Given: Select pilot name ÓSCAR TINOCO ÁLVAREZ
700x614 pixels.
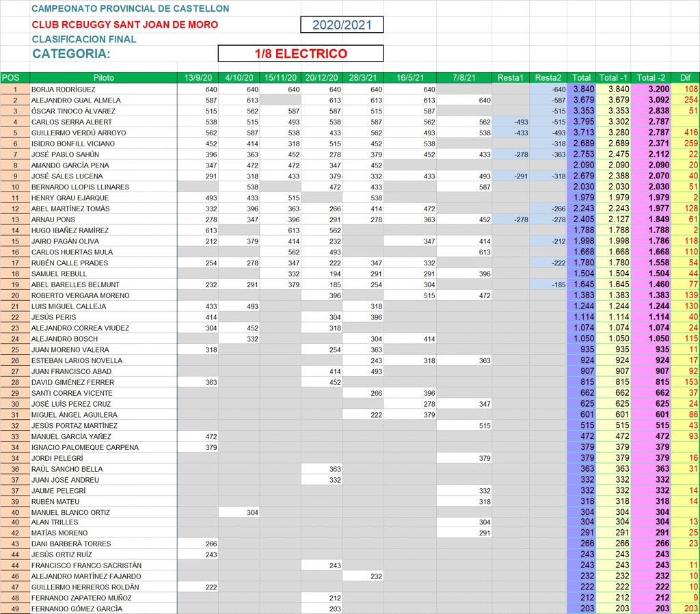Looking at the screenshot, I should click(73, 111).
